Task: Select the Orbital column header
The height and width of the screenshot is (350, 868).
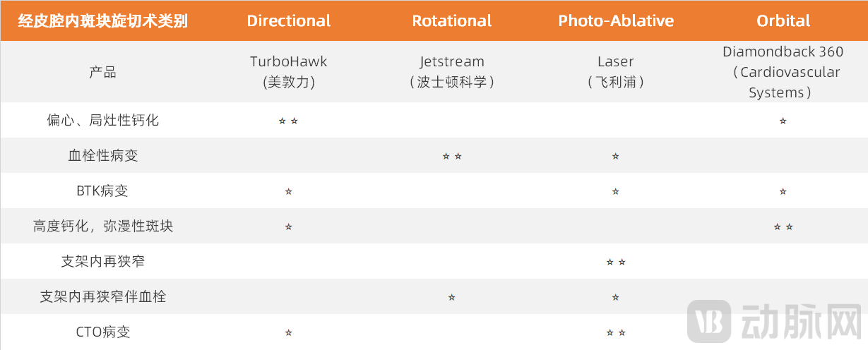Action: pyautogui.click(x=783, y=20)
